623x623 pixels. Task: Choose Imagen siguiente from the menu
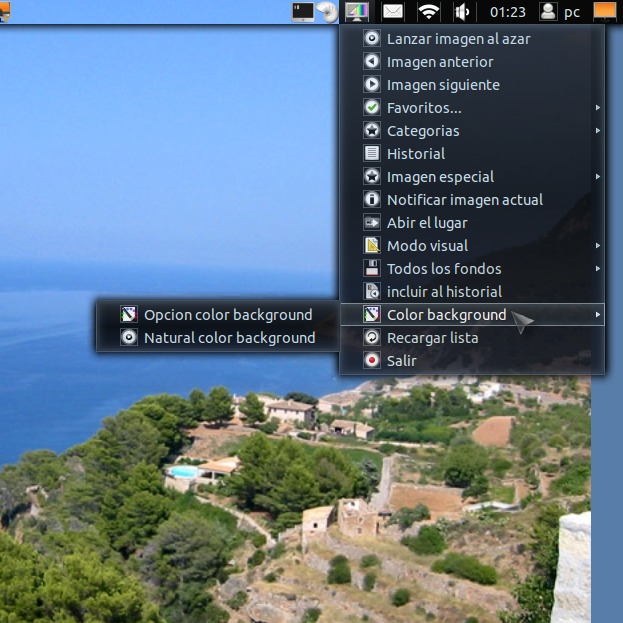pyautogui.click(x=472, y=85)
